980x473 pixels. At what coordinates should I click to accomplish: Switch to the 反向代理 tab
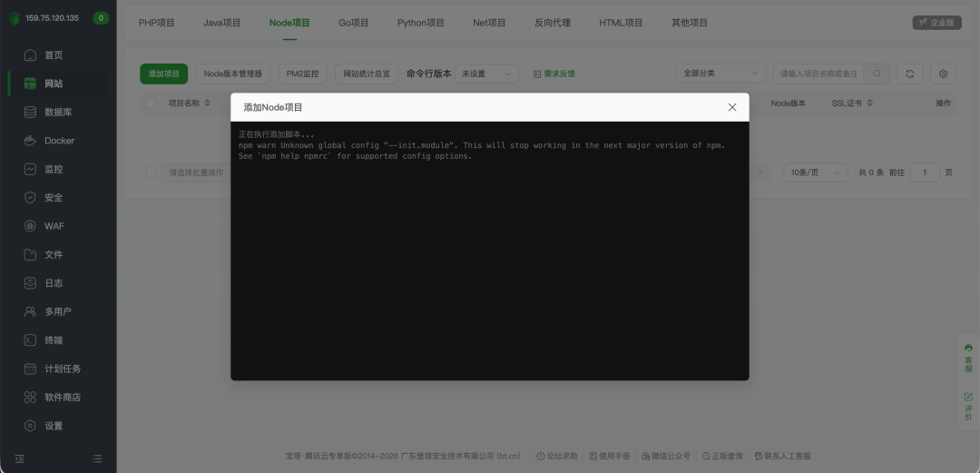553,23
